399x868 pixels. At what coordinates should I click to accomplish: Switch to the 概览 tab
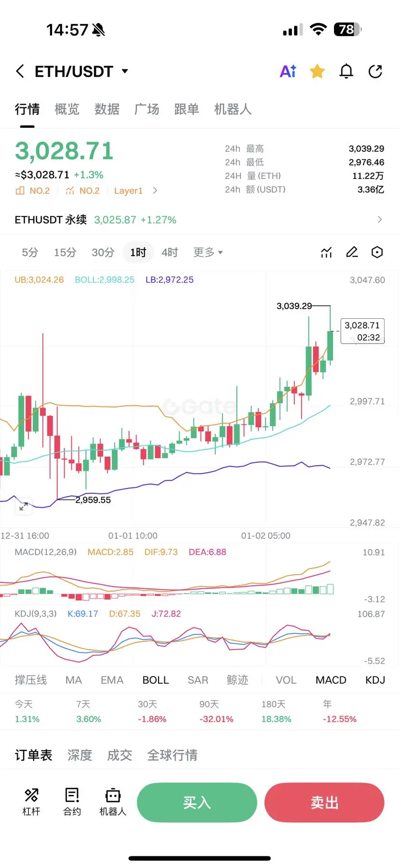(67, 109)
